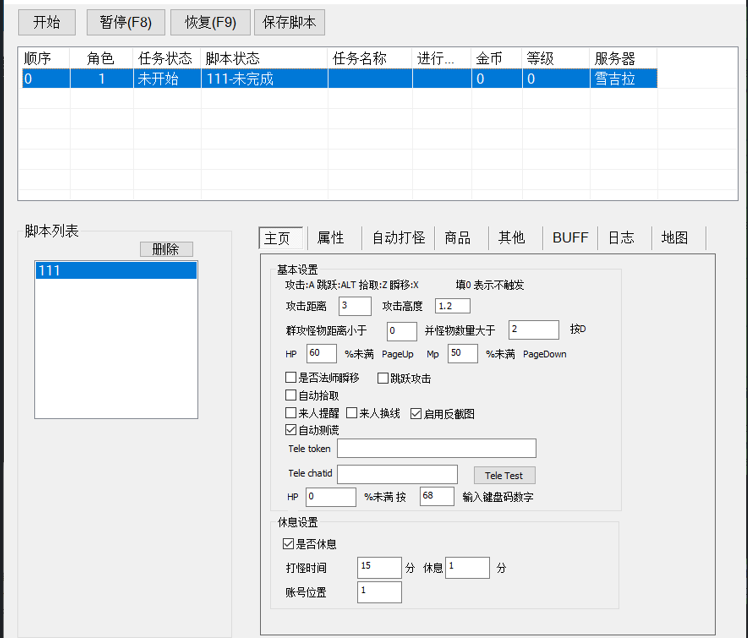Delete the selected script with 删除

(166, 249)
